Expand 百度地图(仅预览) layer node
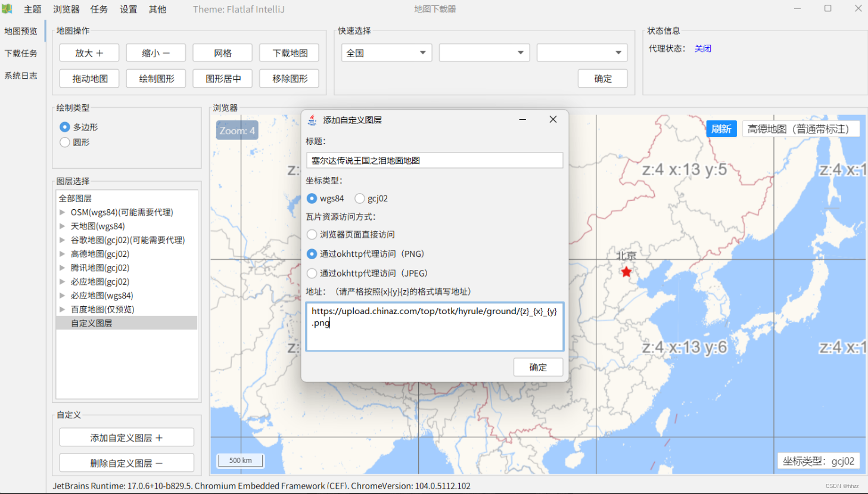Image resolution: width=868 pixels, height=494 pixels. click(62, 309)
